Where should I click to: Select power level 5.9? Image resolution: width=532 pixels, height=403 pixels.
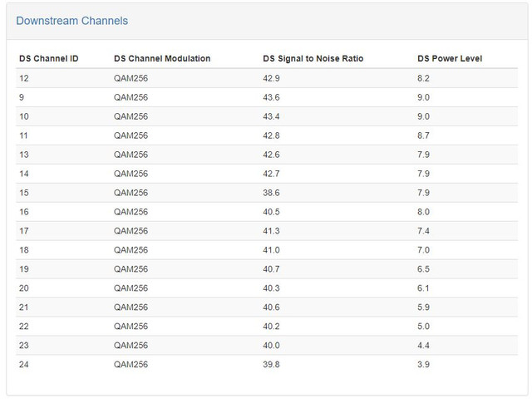423,307
